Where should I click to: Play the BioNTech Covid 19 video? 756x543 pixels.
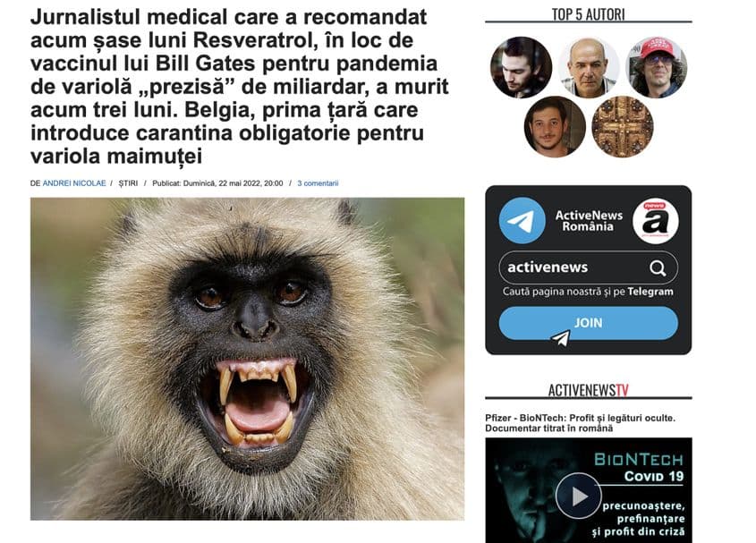579,496
